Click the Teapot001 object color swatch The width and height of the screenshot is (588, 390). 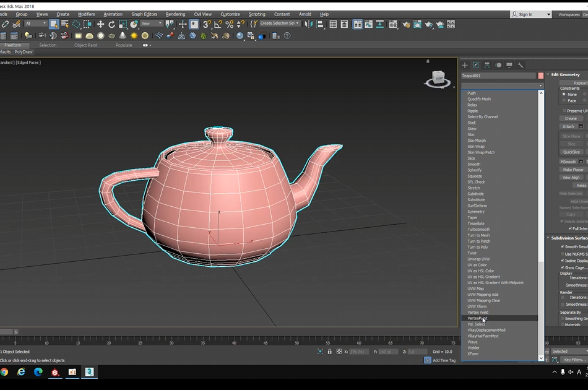[541, 76]
